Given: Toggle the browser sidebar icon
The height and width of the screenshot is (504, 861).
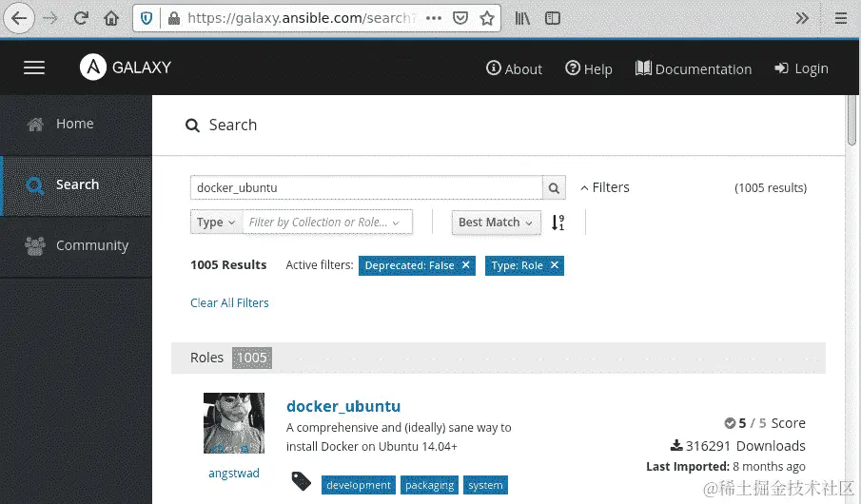Looking at the screenshot, I should tap(553, 19).
